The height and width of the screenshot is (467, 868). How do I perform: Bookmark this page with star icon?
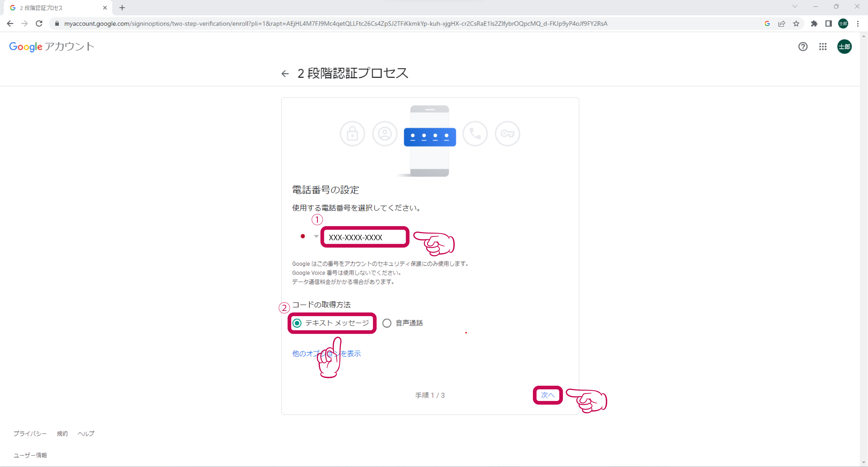click(796, 24)
